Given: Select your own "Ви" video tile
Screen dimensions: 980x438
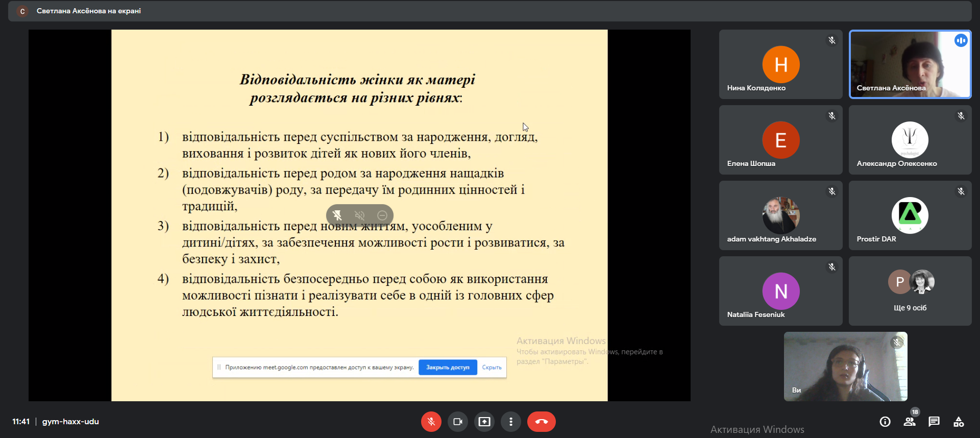Looking at the screenshot, I should coord(845,367).
